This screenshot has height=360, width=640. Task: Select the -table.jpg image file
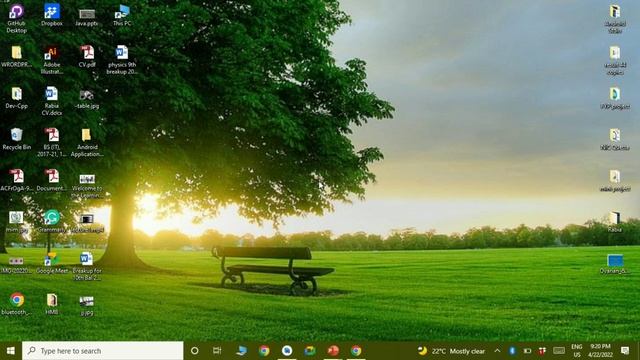tap(87, 100)
